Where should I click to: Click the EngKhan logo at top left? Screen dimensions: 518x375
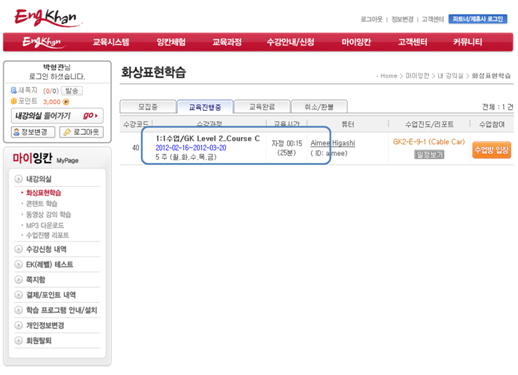[x=47, y=17]
